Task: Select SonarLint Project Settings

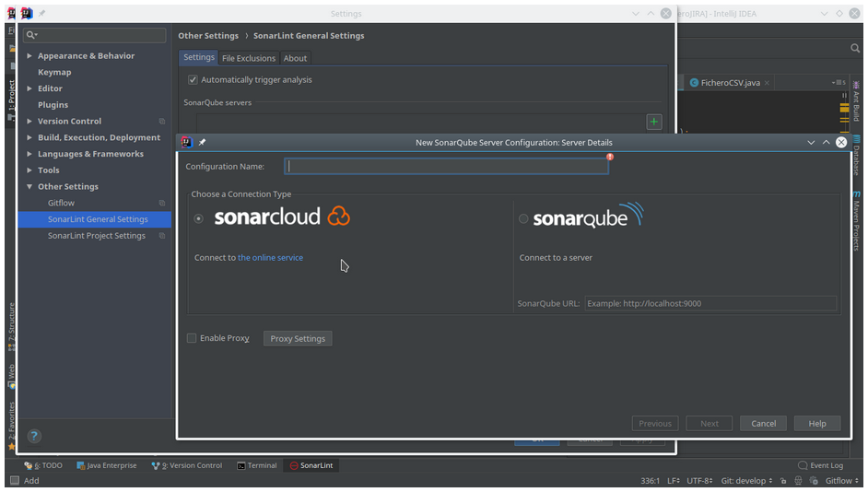Action: [97, 236]
